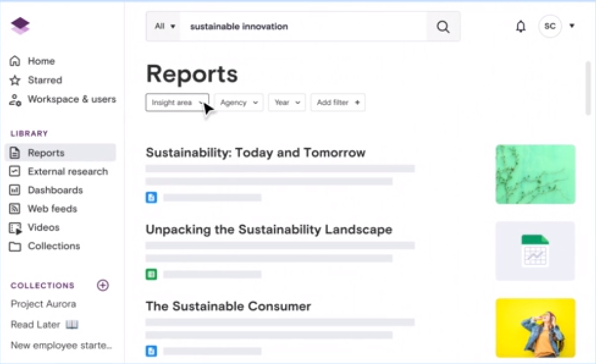
Task: Open the Agency filter dropdown
Action: [239, 103]
